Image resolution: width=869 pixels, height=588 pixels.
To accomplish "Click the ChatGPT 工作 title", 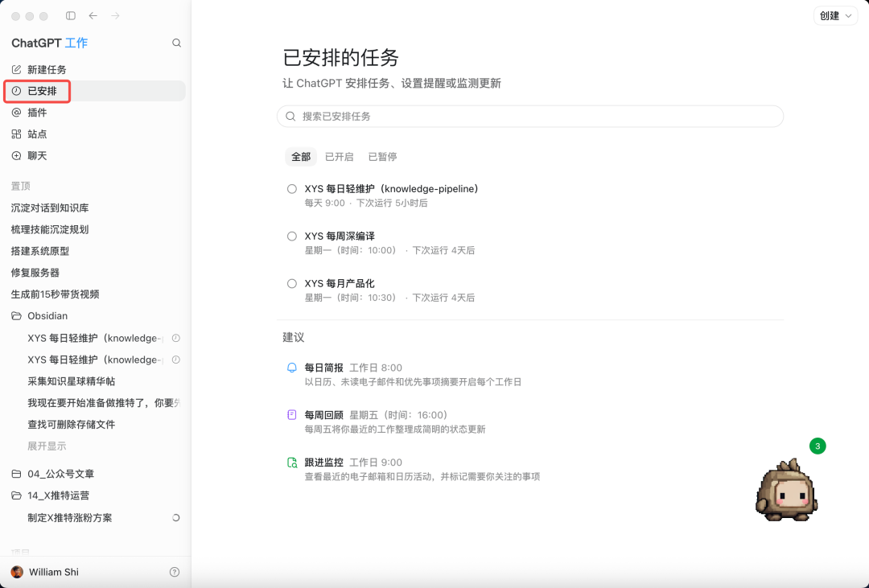I will coord(49,43).
